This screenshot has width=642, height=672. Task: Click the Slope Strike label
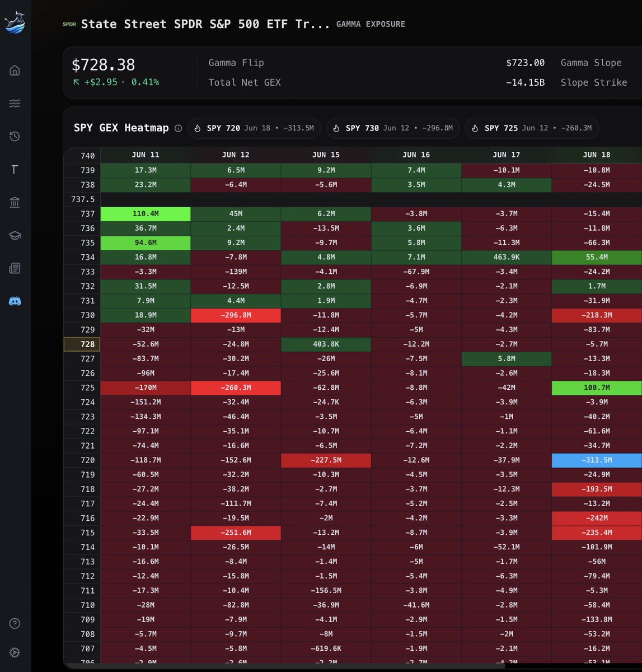point(594,82)
